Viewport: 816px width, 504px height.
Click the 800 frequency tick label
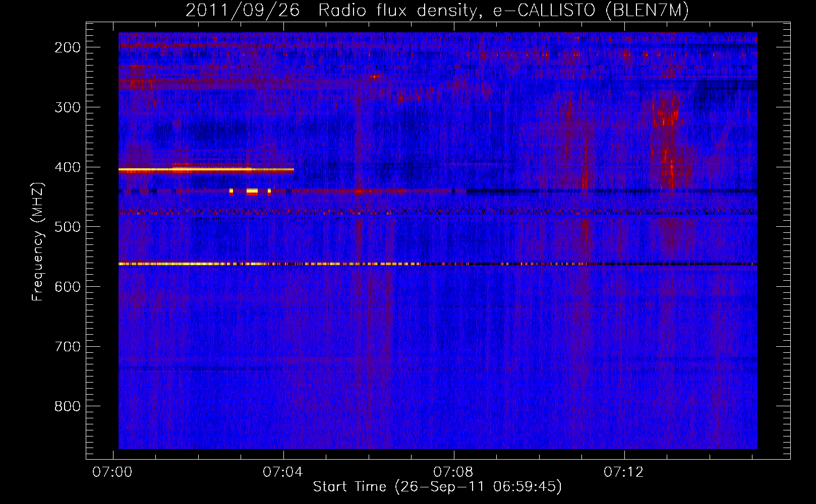(68, 407)
